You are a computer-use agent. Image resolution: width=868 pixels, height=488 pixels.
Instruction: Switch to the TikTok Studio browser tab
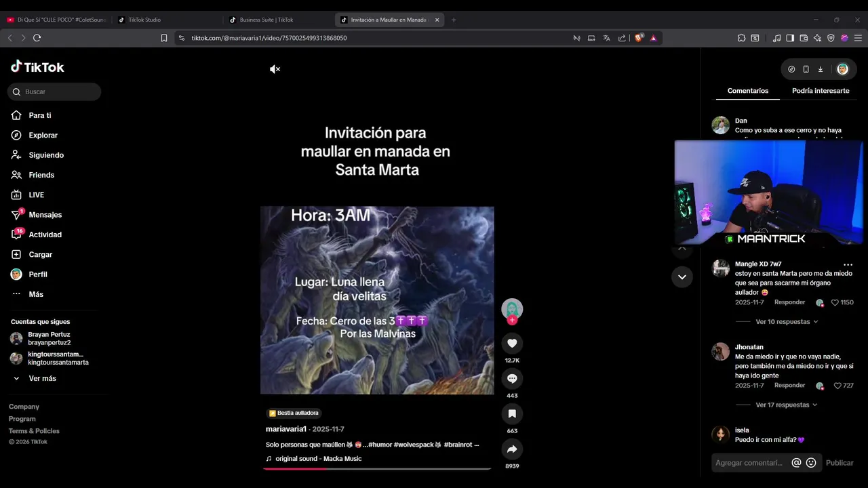point(166,20)
